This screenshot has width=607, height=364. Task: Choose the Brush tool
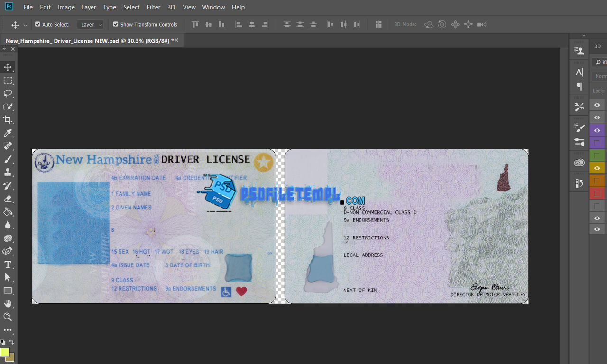click(x=8, y=159)
